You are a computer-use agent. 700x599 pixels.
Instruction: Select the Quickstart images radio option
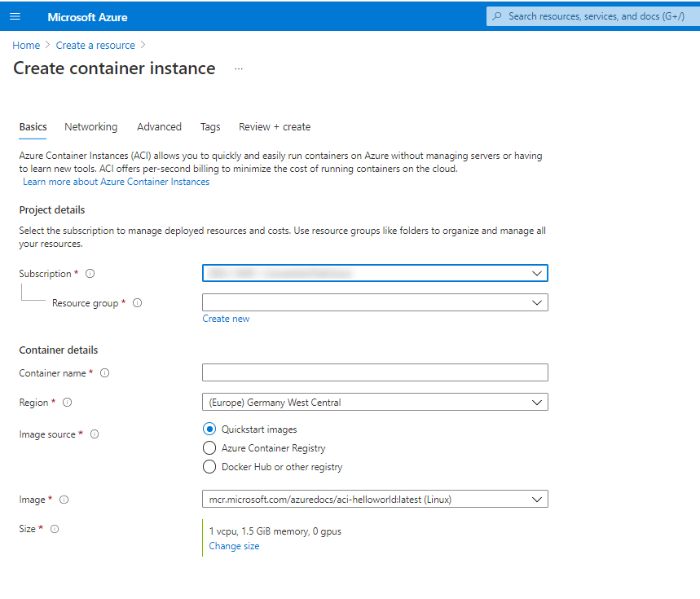click(209, 429)
